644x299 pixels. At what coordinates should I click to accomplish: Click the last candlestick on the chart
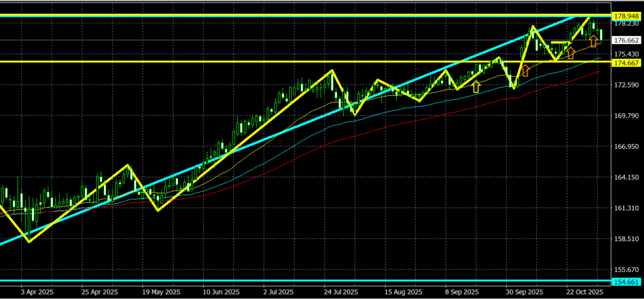pyautogui.click(x=602, y=35)
